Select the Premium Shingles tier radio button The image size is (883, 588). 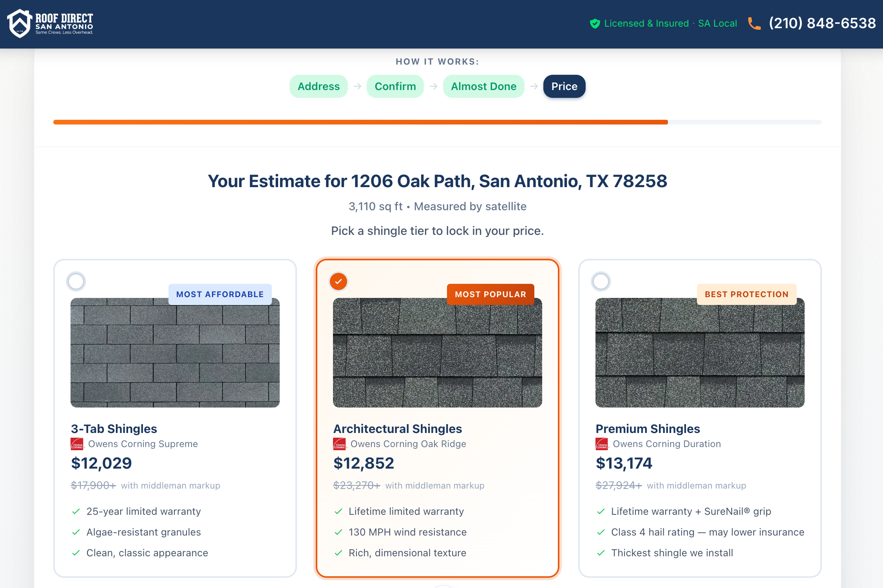tap(601, 281)
